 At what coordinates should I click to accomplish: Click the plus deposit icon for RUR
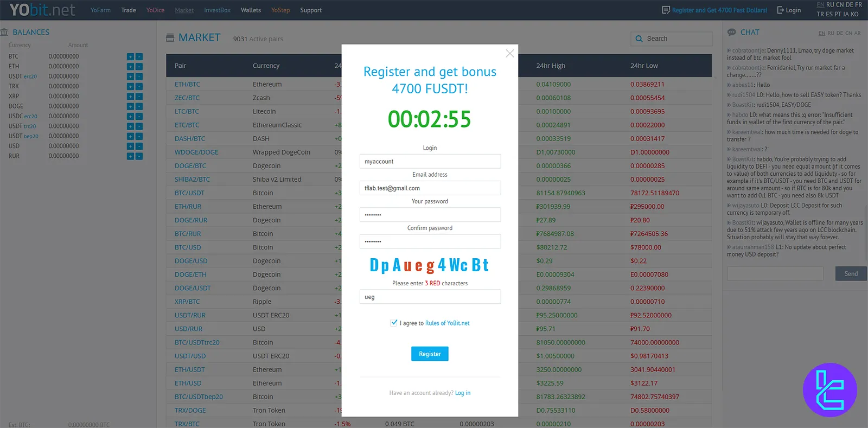pos(130,156)
